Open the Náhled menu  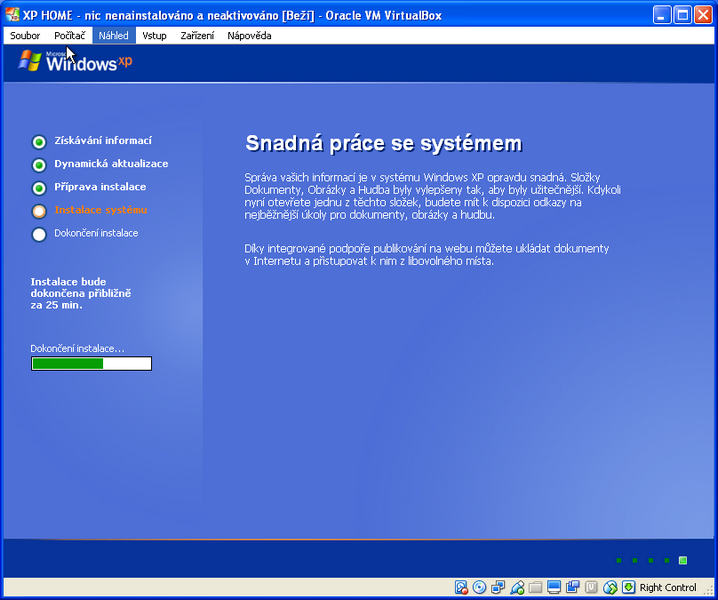(114, 36)
